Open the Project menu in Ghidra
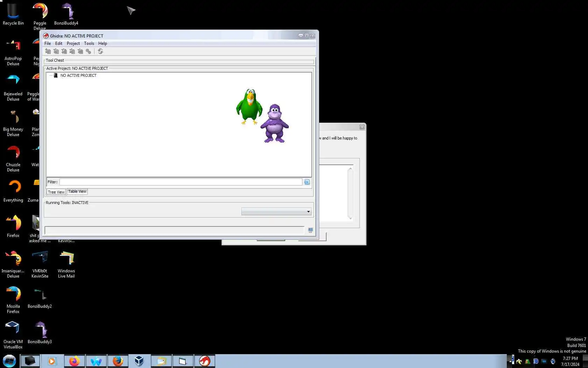The image size is (588, 368). coord(73,43)
